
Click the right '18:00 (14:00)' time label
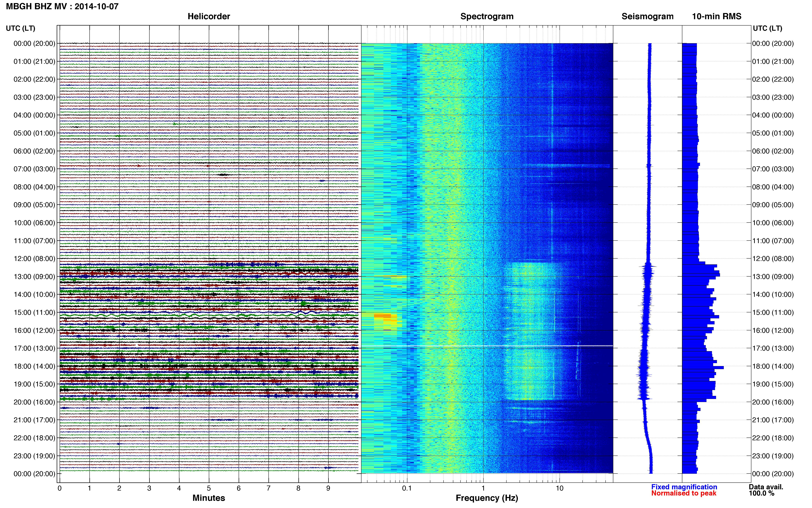pyautogui.click(x=773, y=366)
